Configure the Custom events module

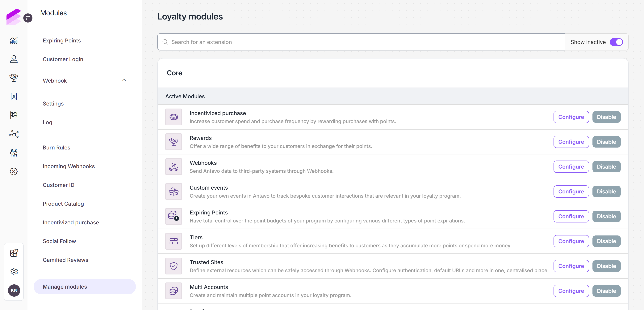click(571, 192)
